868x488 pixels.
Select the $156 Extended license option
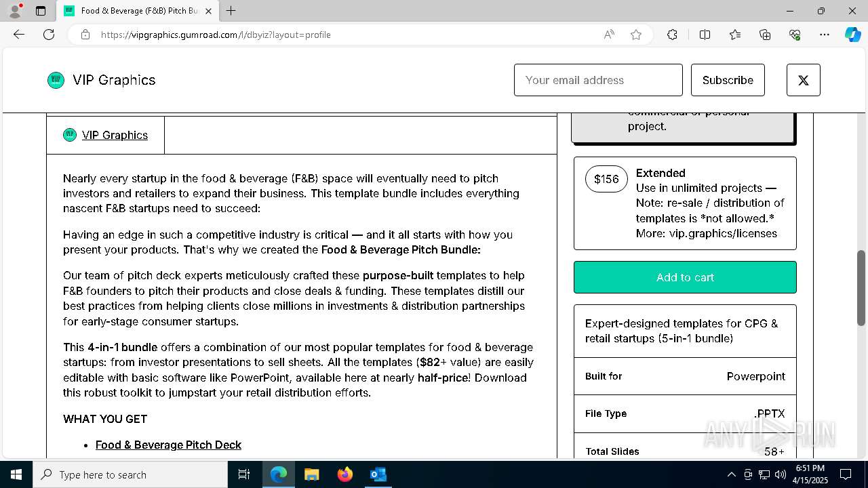(685, 203)
